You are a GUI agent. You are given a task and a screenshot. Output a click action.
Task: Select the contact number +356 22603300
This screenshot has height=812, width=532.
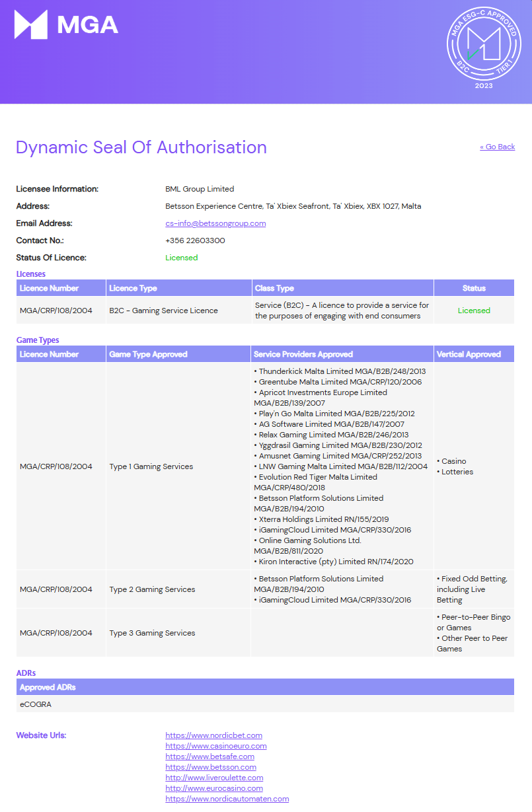point(195,240)
